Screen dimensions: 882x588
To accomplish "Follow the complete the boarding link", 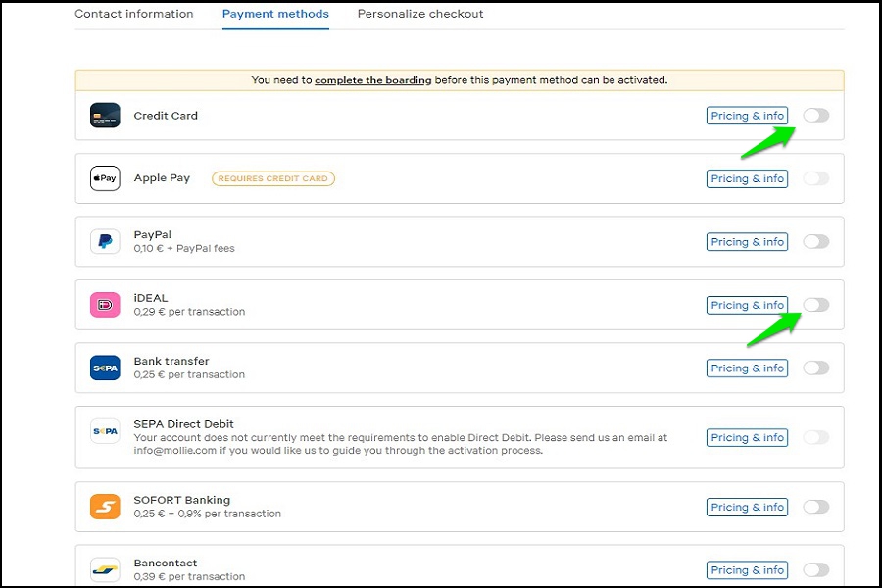I will click(x=373, y=80).
